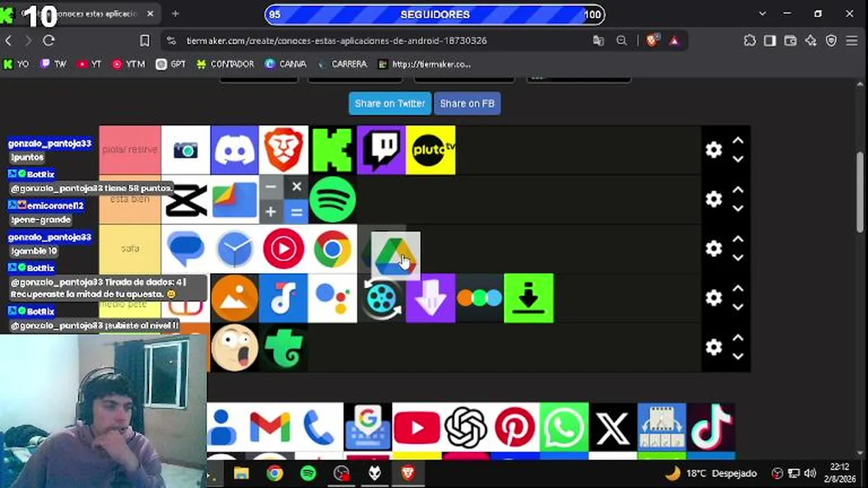Click the camera app icon in the top tier
The width and height of the screenshot is (868, 488).
tap(186, 150)
